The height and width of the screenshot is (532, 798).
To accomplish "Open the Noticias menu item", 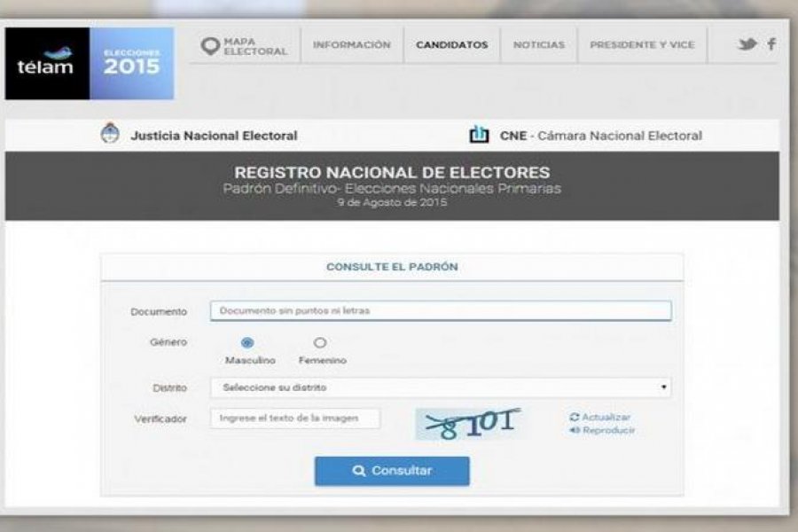I will tap(539, 45).
